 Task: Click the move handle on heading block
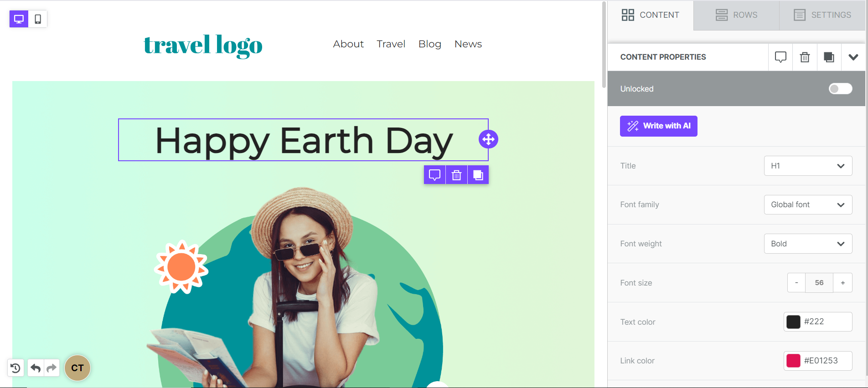[x=488, y=139]
